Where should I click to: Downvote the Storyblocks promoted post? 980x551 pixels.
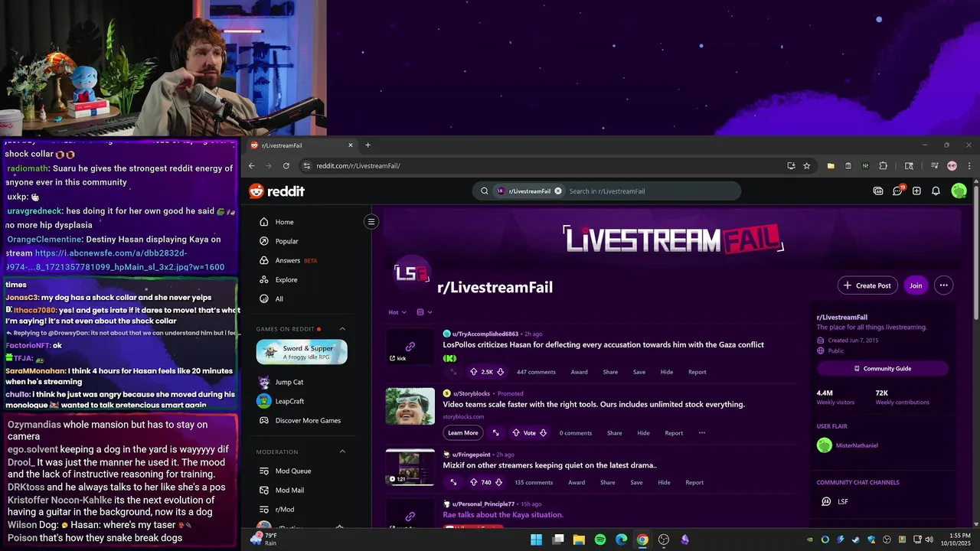543,433
